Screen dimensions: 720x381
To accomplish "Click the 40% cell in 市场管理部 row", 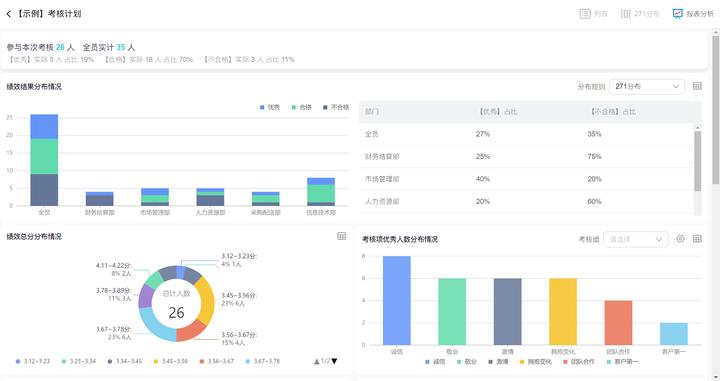I will 483,179.
